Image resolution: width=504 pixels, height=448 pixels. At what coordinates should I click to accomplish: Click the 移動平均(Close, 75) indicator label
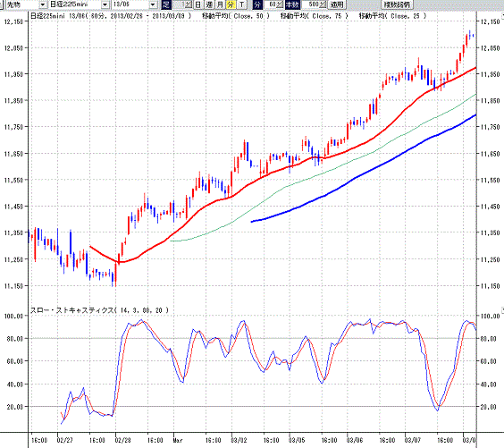click(x=314, y=16)
